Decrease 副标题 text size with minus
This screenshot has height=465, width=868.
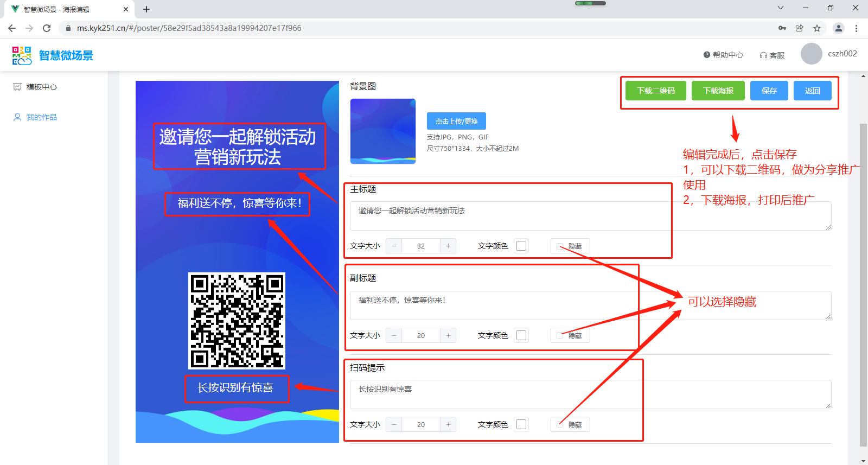394,335
